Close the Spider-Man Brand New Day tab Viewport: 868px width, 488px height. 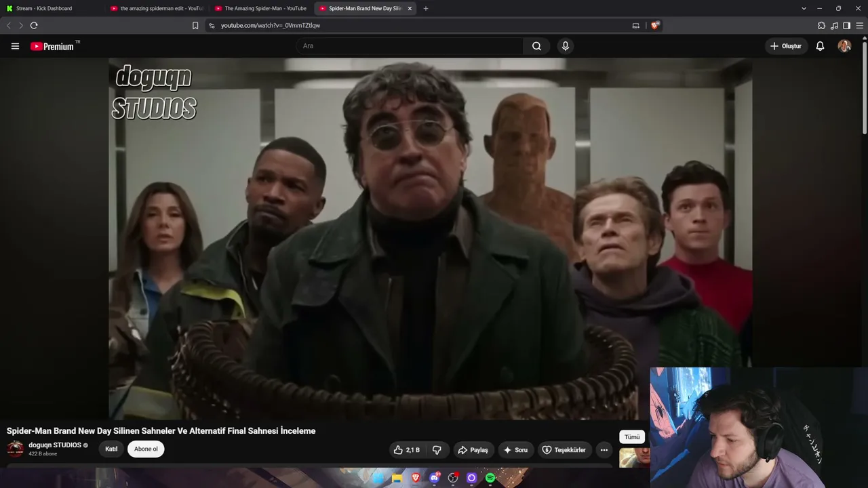point(410,8)
